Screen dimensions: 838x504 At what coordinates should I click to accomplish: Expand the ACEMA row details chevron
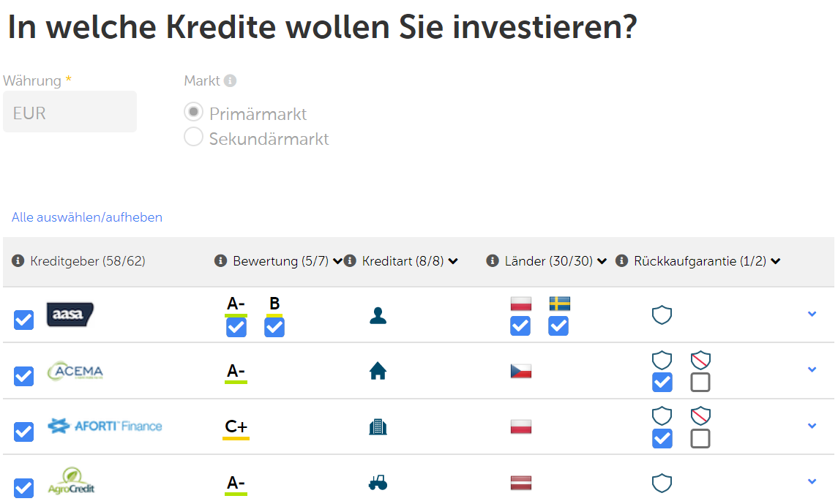[x=812, y=369]
